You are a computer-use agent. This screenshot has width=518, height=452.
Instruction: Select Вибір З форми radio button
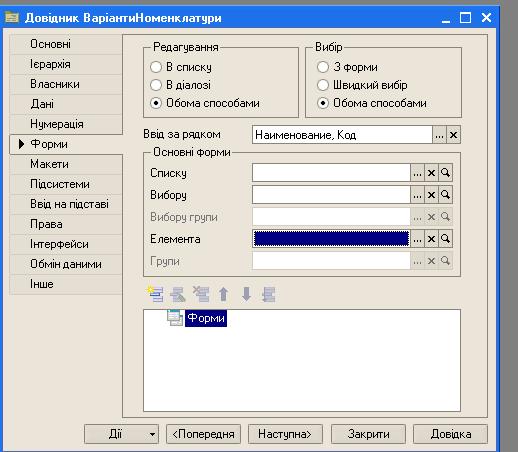coord(323,67)
